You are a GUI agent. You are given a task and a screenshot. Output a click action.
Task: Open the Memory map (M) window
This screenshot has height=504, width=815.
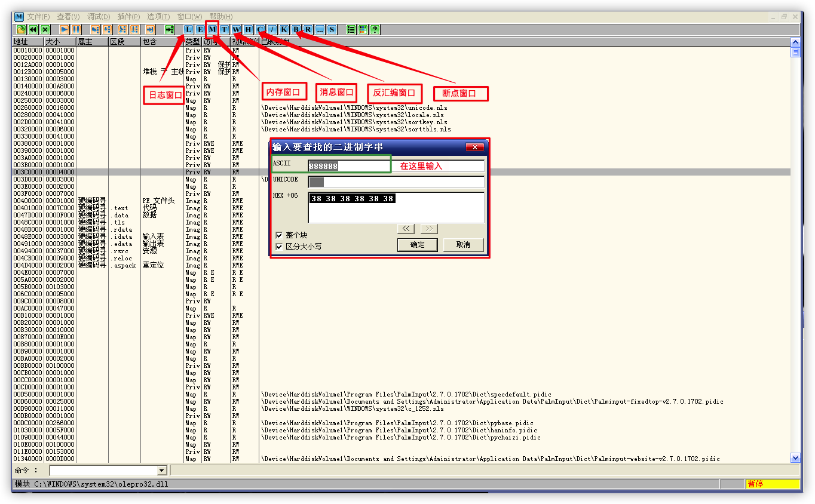pyautogui.click(x=212, y=29)
